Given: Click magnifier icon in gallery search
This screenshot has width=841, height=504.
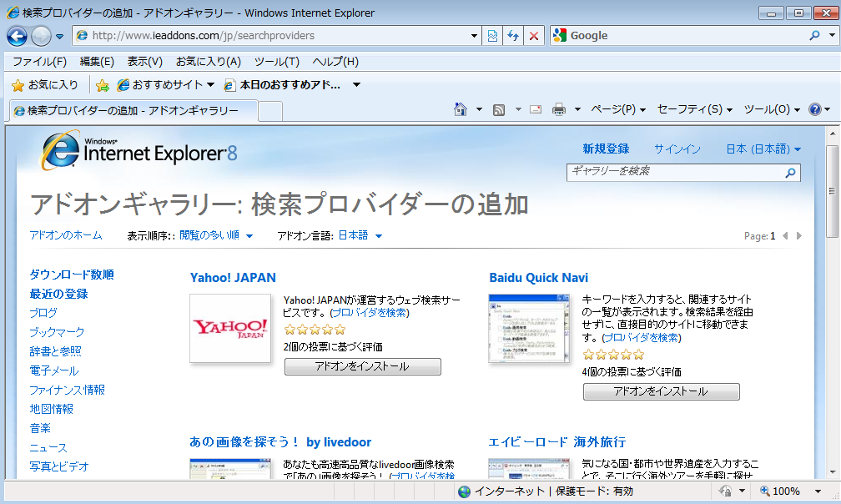Looking at the screenshot, I should click(790, 173).
